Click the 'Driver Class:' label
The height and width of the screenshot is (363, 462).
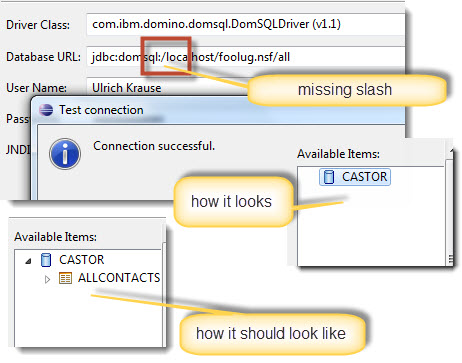38,25
